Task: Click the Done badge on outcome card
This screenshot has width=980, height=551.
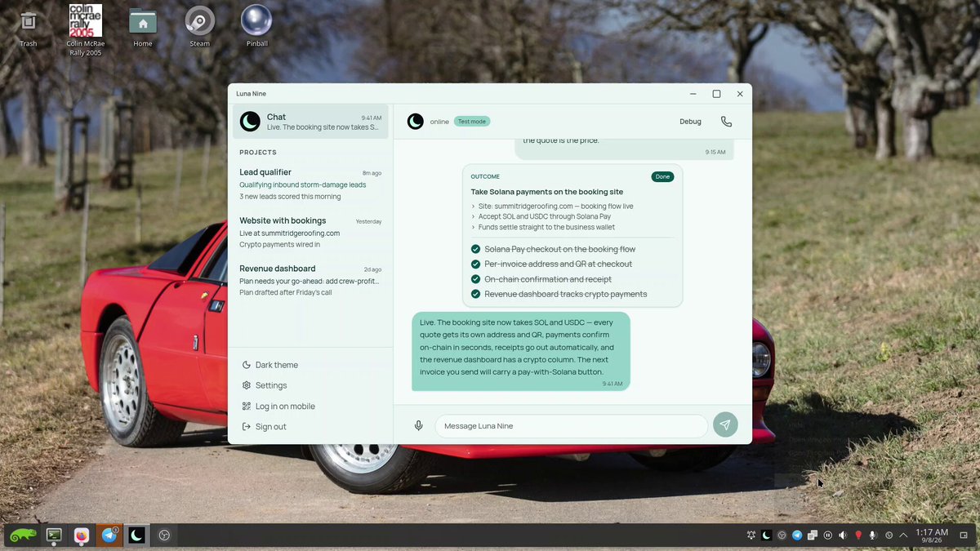Action: [x=662, y=176]
